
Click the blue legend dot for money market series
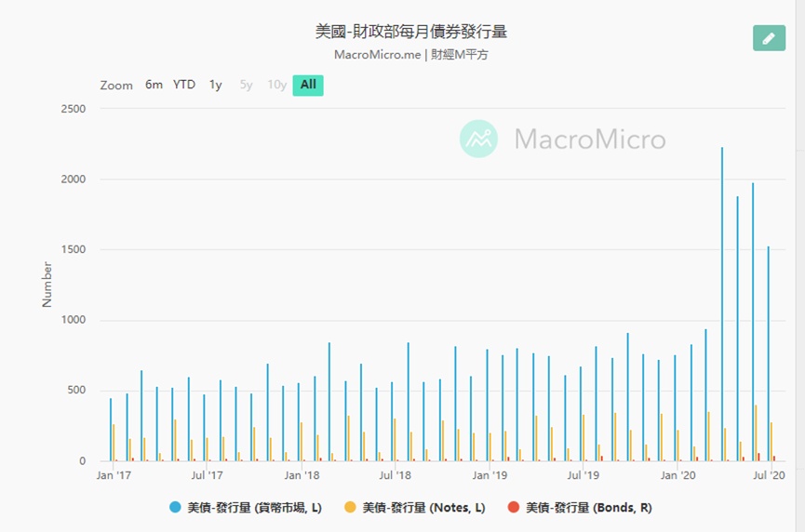click(175, 507)
